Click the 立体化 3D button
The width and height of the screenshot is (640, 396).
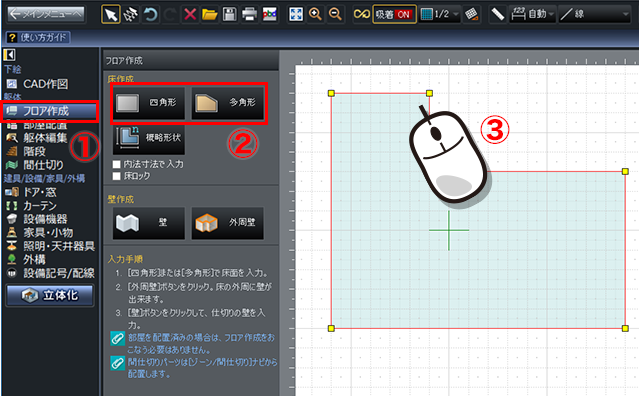[50, 295]
